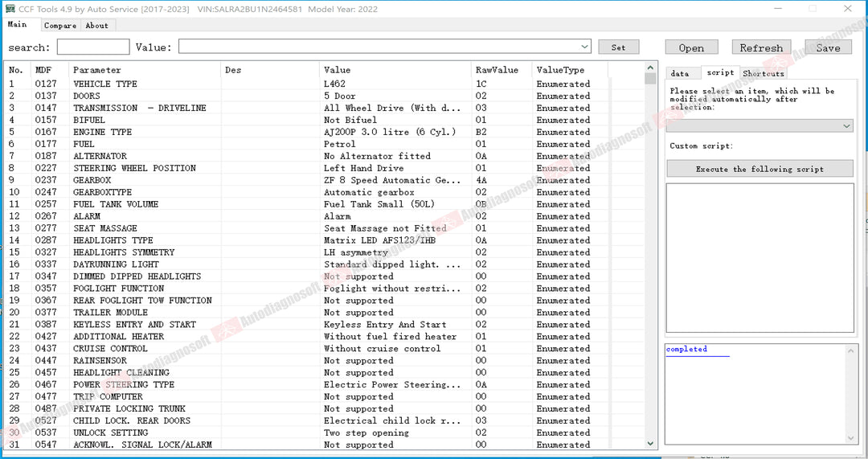Select ADDITIONAL HEATER parameter
868x459 pixels.
coord(118,336)
